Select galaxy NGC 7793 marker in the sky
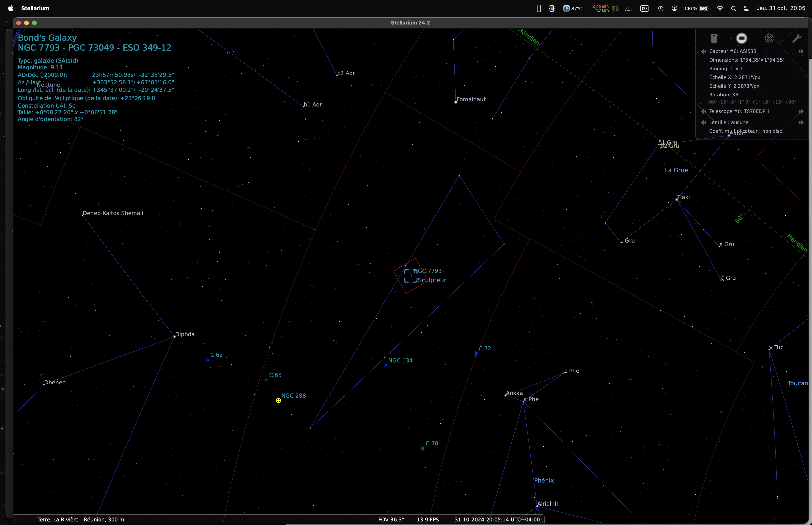The width and height of the screenshot is (812, 525). coord(411,276)
